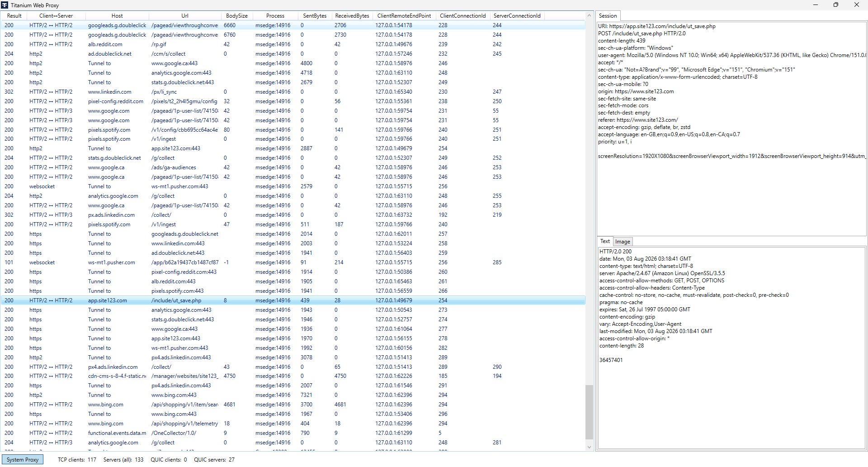868x467 pixels.
Task: Click the Client↔Server column header
Action: [x=56, y=16]
